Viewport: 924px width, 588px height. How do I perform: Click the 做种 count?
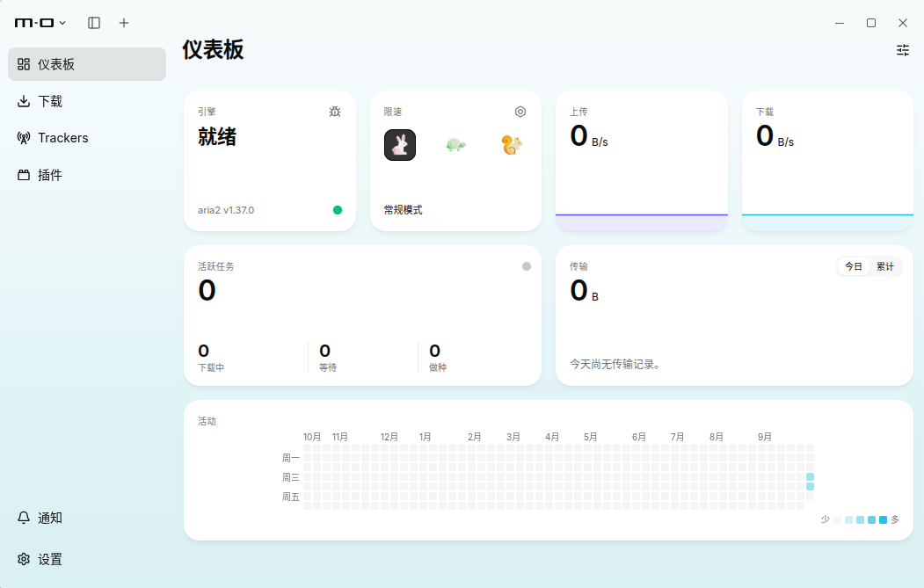(435, 351)
